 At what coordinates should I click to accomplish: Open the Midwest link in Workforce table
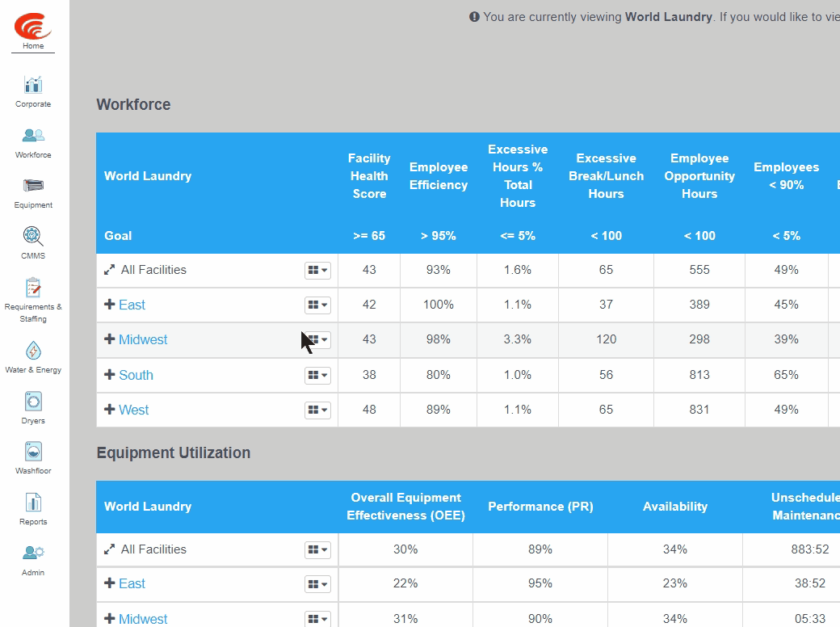point(143,339)
